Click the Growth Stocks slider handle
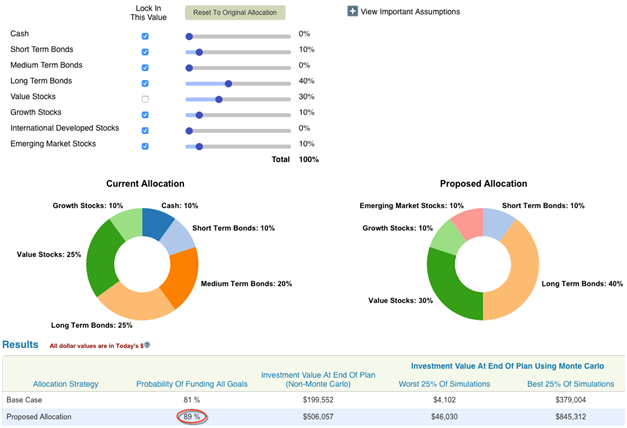 (198, 115)
